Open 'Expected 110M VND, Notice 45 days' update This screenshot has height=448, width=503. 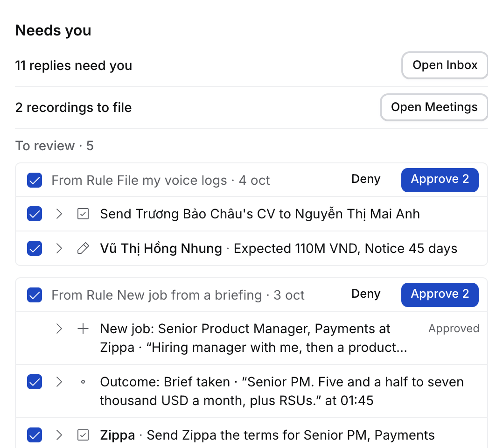(x=345, y=249)
